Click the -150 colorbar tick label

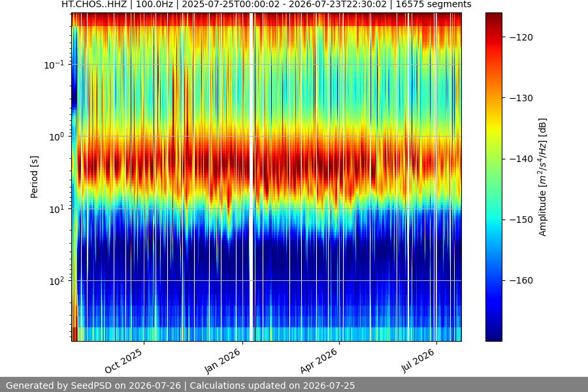click(521, 220)
